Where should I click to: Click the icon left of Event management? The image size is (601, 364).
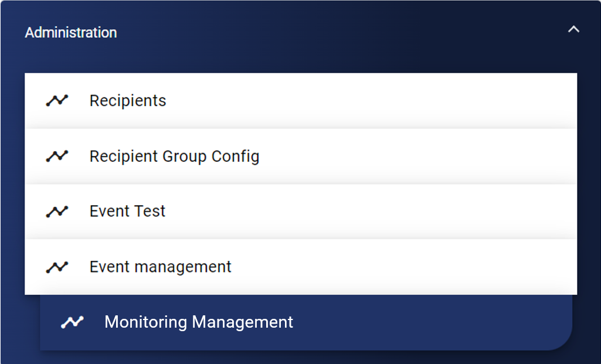57,267
